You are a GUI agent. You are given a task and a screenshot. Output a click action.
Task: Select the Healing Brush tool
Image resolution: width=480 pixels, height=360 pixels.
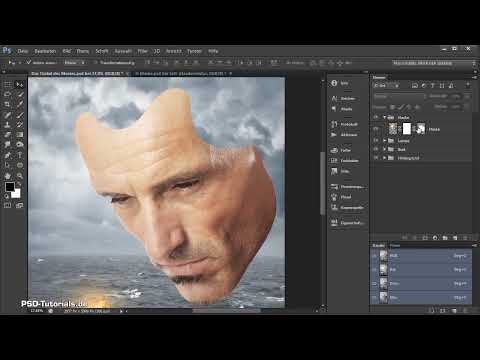tap(7, 115)
